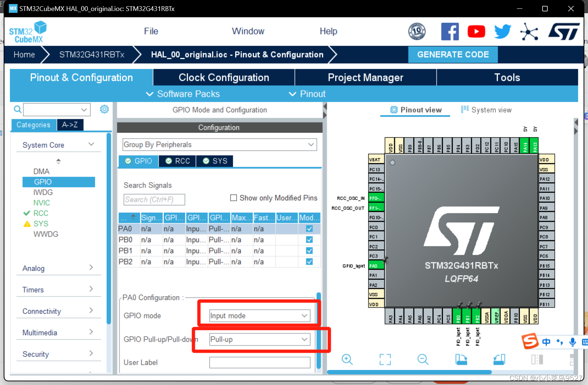Rotate the chip counter-clockwise icon
The height and width of the screenshot is (385, 588).
[x=499, y=359]
